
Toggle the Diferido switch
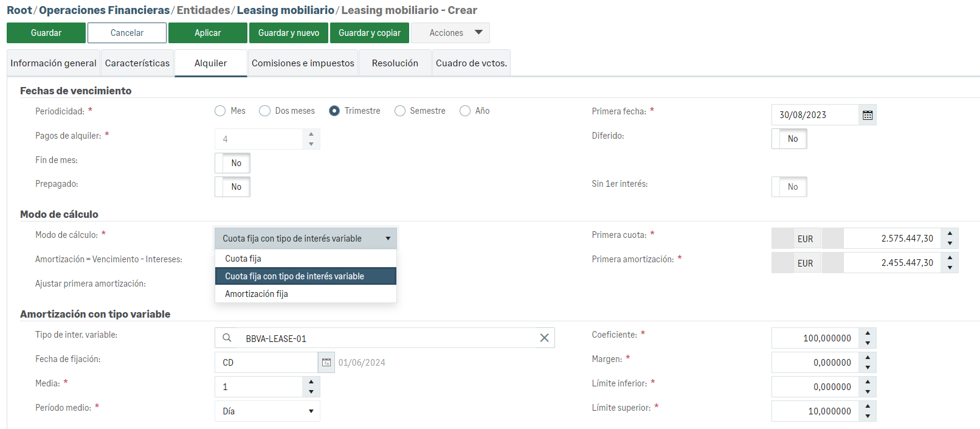tap(789, 139)
